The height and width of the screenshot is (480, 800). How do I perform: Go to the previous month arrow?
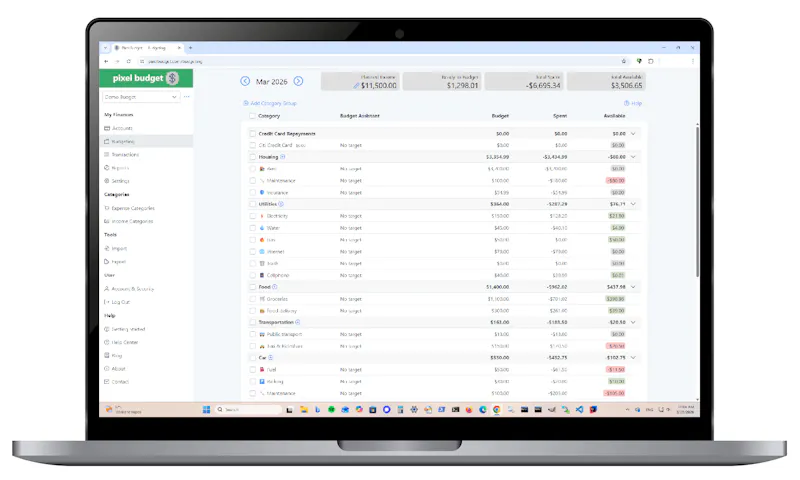pyautogui.click(x=245, y=81)
